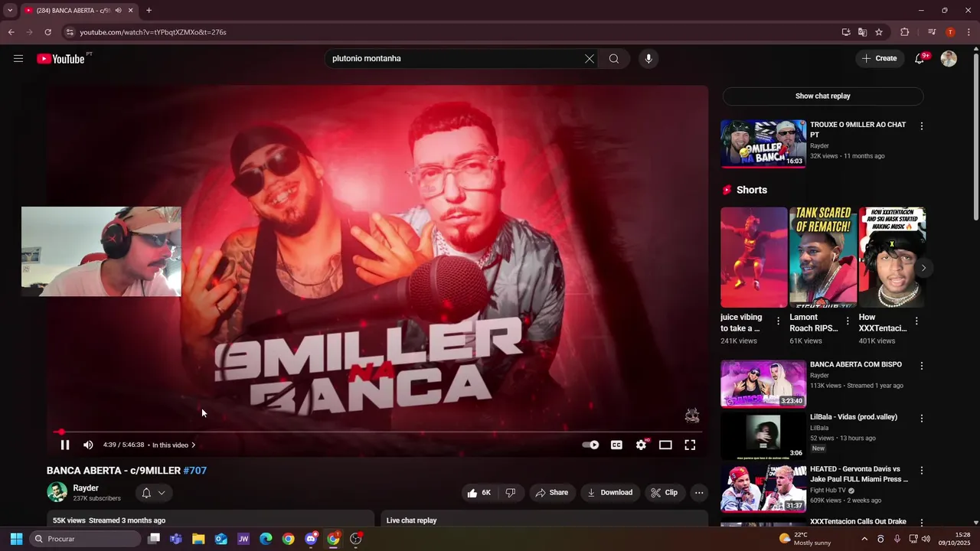Open the browser extensions puzzle icon
The width and height of the screenshot is (980, 551).
pyautogui.click(x=904, y=32)
